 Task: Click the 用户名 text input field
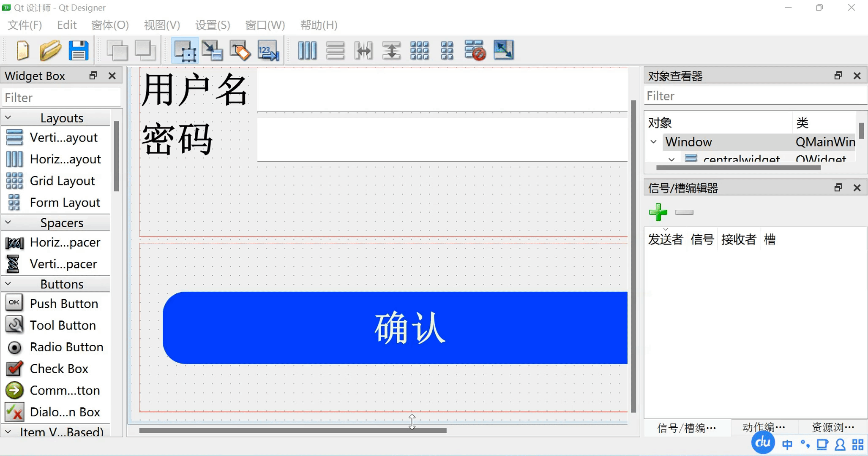click(442, 90)
